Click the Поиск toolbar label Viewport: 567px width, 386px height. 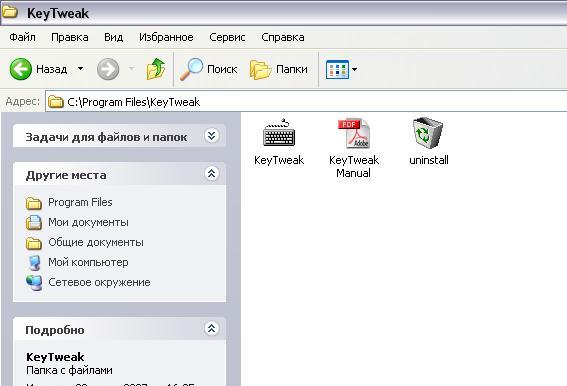pyautogui.click(x=222, y=69)
